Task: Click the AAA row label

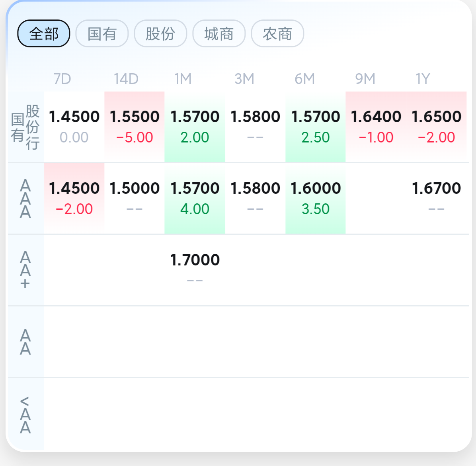Action: click(25, 199)
